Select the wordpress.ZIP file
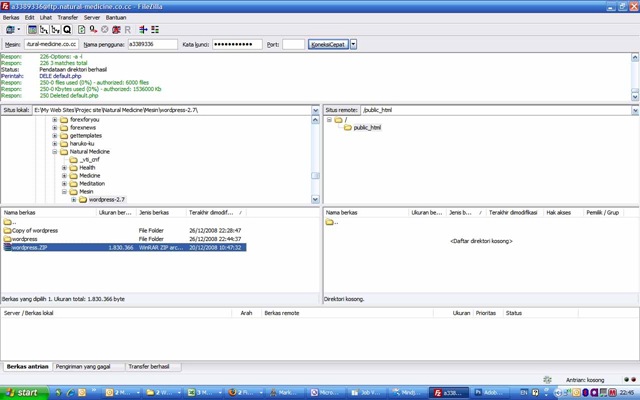This screenshot has width=640, height=400. 124,247
